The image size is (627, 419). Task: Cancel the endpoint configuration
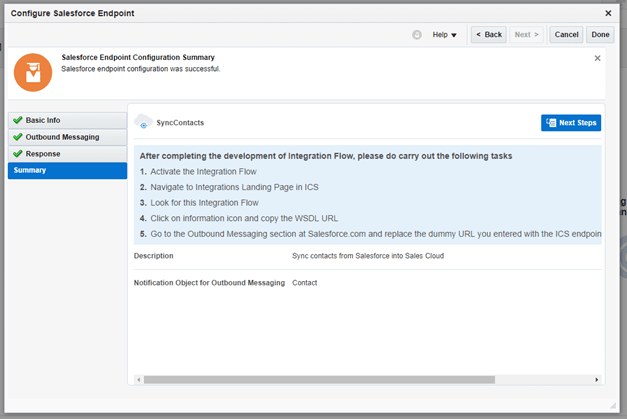[x=566, y=34]
